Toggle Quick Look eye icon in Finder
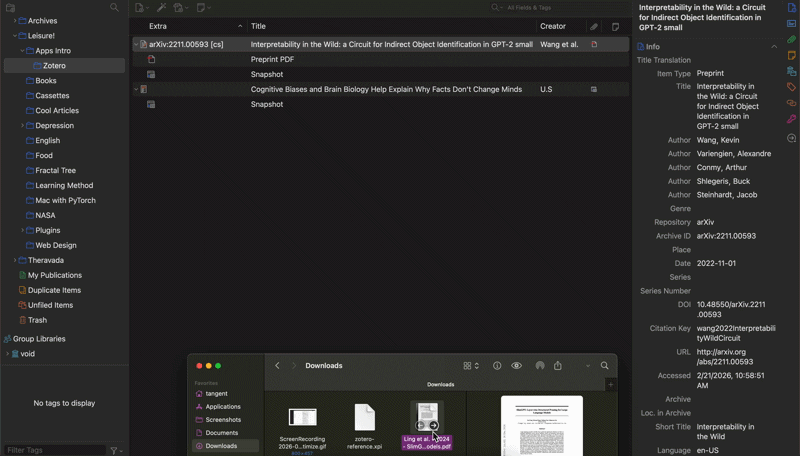This screenshot has width=800, height=456. pyautogui.click(x=516, y=366)
